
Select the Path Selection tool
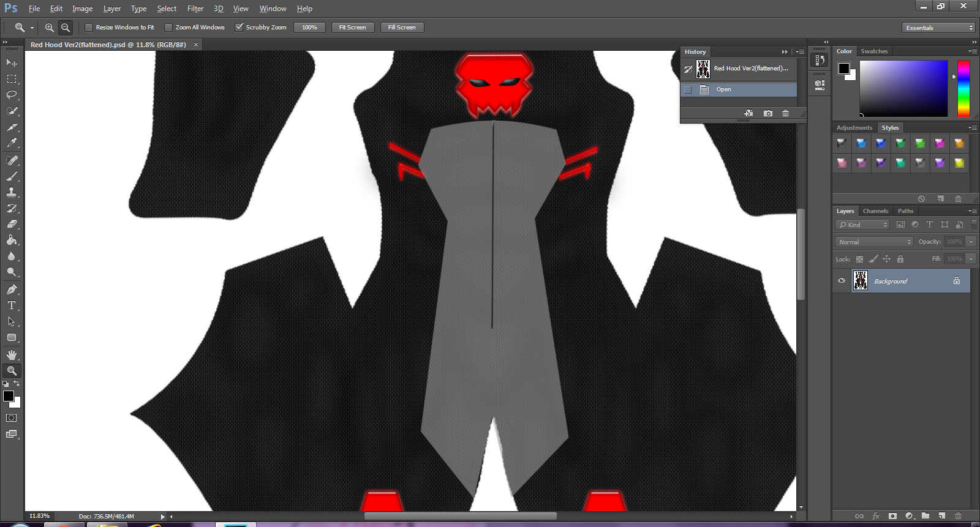[x=11, y=321]
